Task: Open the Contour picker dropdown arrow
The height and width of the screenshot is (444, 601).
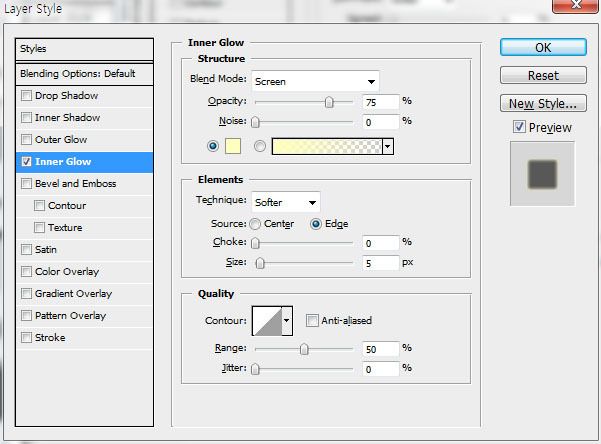Action: click(287, 321)
